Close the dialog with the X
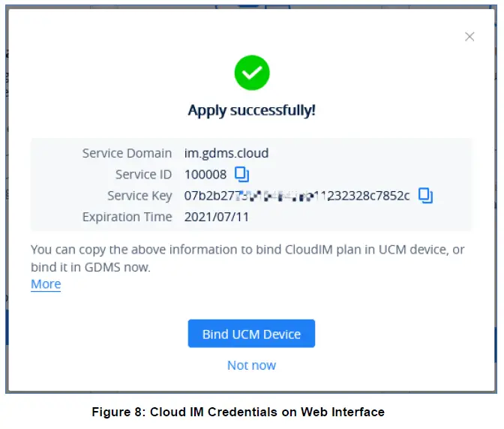Screen dimensions: 504x429 [x=469, y=37]
